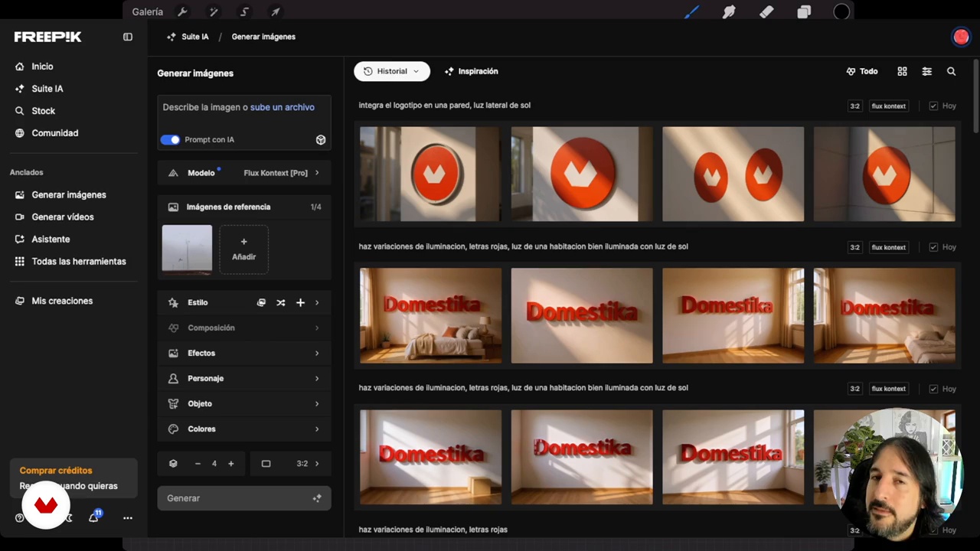Viewport: 980px width, 551px height.
Task: Click the Generar button
Action: click(244, 498)
